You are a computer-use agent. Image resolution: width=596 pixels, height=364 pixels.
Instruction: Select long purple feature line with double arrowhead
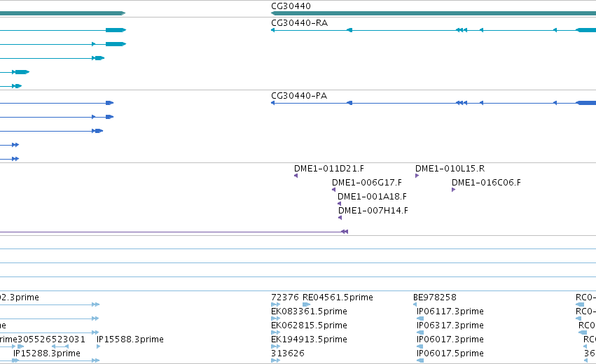[x=174, y=232]
